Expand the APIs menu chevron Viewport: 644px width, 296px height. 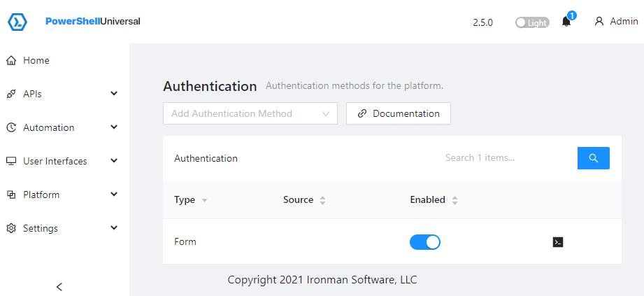[114, 94]
